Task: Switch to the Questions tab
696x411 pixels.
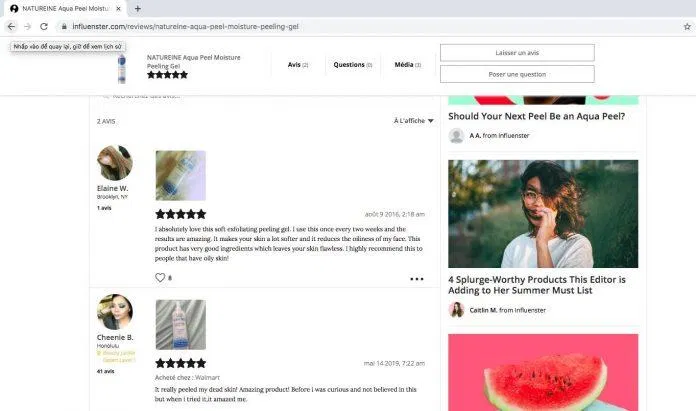Action: click(353, 65)
